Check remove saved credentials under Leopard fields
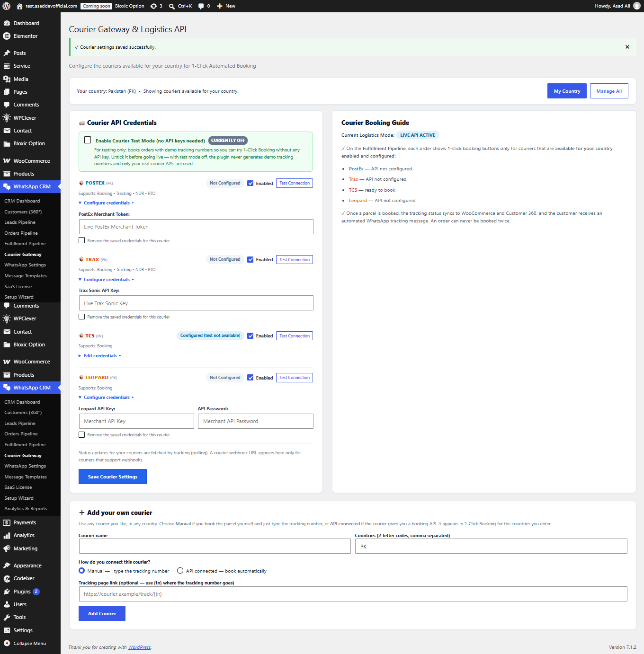644x654 pixels. tap(81, 434)
